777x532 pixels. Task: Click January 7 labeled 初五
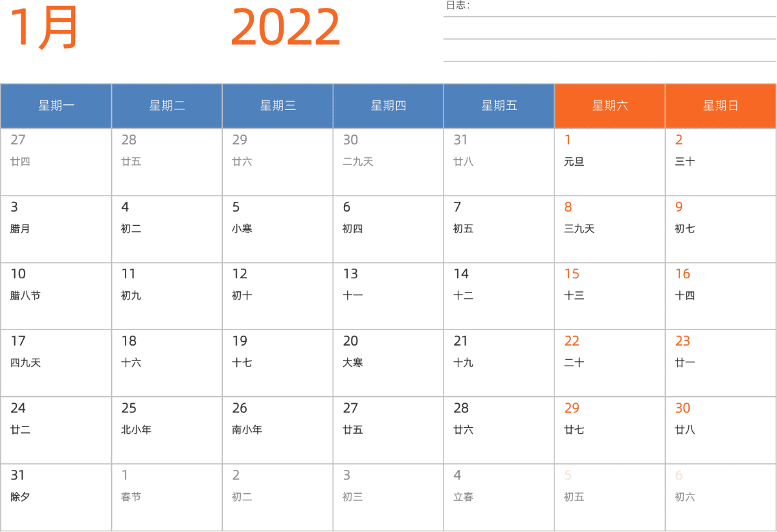[499, 229]
